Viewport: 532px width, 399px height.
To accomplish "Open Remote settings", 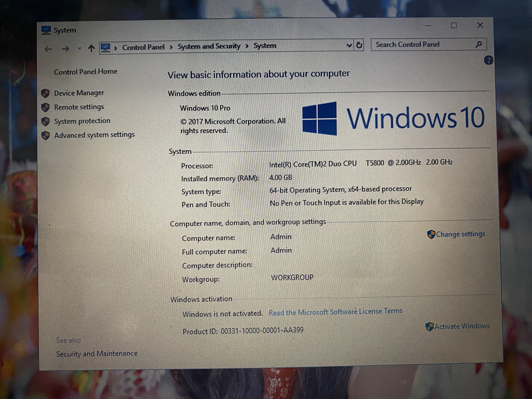I will coord(79,107).
